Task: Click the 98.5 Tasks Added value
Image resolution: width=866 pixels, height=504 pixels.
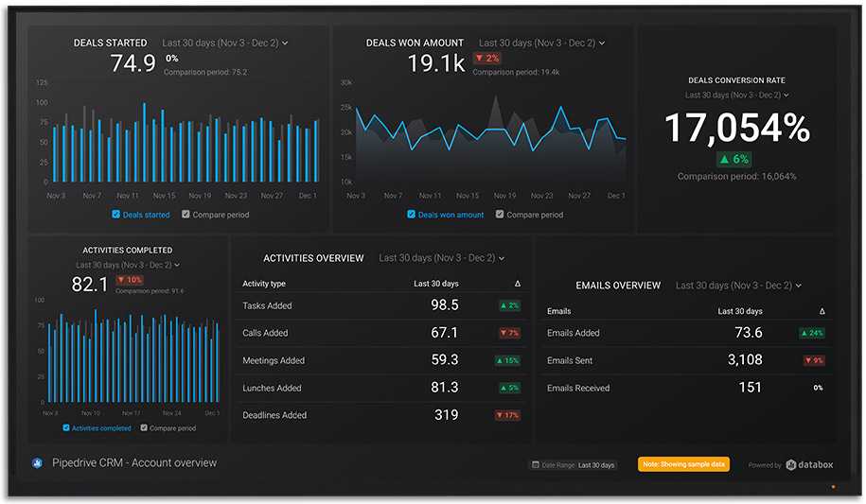Action: [x=445, y=305]
